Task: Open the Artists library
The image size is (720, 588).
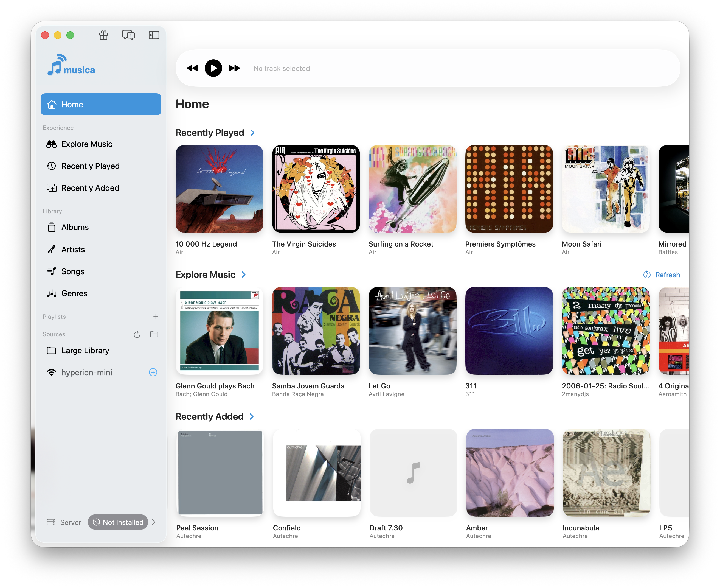Action: (x=101, y=250)
